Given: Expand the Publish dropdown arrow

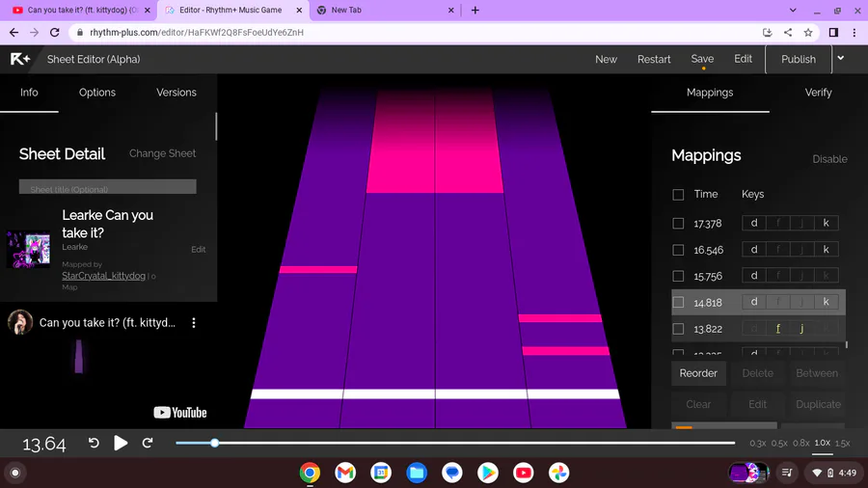Looking at the screenshot, I should click(840, 58).
